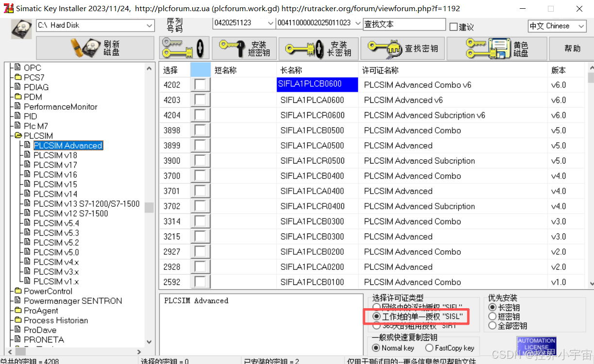Select PLCSIM v18 tree item
The height and width of the screenshot is (364, 594).
[x=55, y=155]
